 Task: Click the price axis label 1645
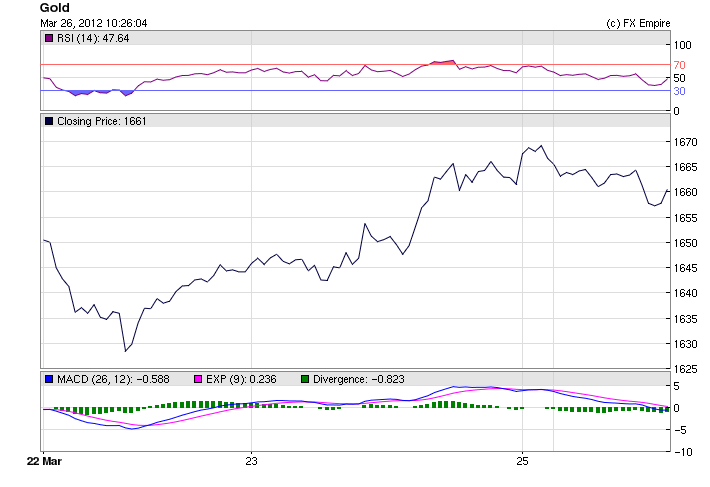(x=686, y=268)
